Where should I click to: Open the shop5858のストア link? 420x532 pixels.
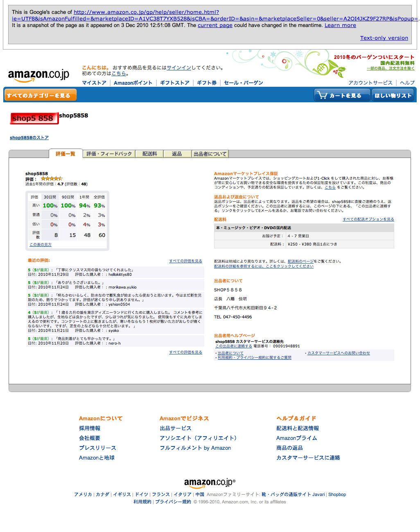coord(29,138)
